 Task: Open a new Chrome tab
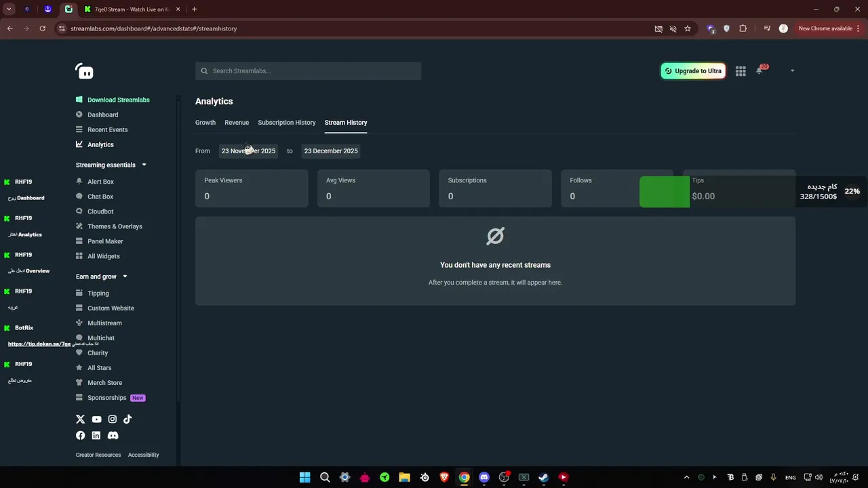pos(194,9)
